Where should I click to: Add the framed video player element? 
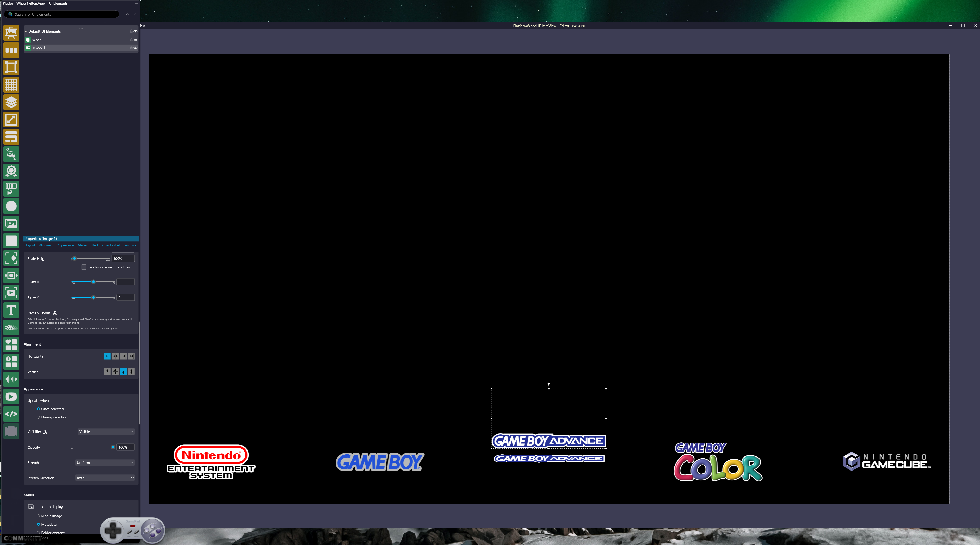(x=11, y=293)
